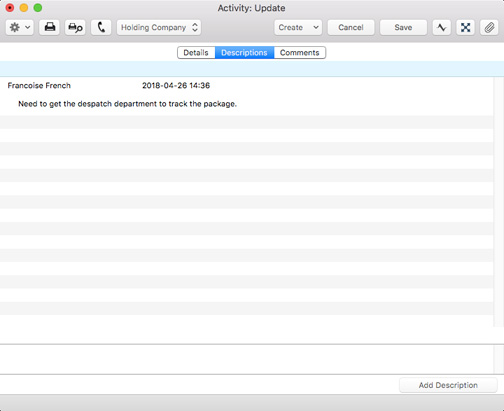The width and height of the screenshot is (504, 411).
Task: Open the Create dropdown menu
Action: 298,27
